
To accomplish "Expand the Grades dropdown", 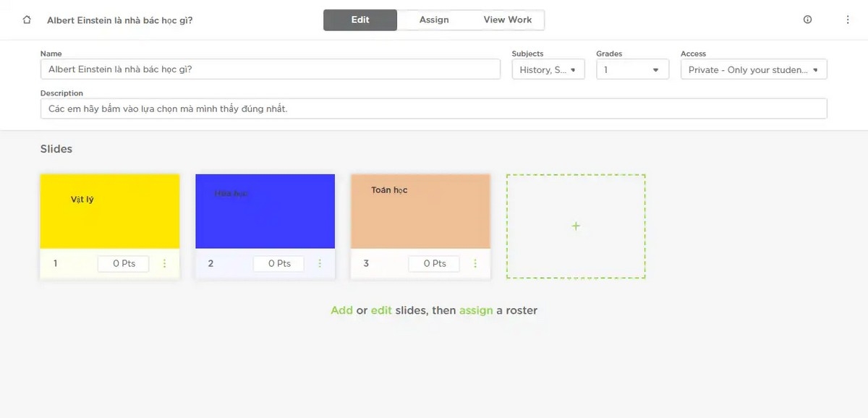I will tap(631, 69).
